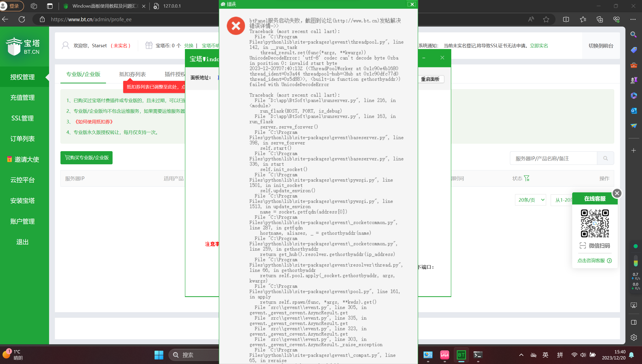Reload the page with refresh icon

(x=22, y=19)
